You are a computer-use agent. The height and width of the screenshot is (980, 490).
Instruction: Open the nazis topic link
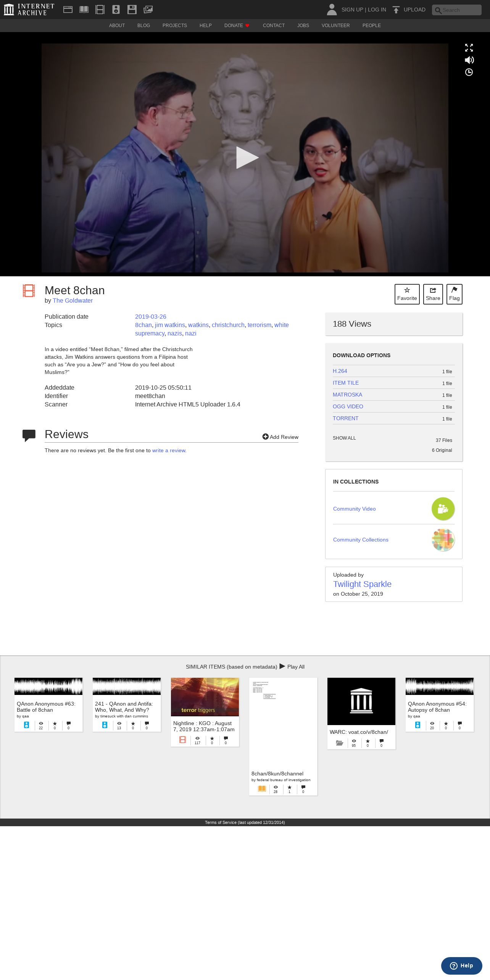(175, 334)
